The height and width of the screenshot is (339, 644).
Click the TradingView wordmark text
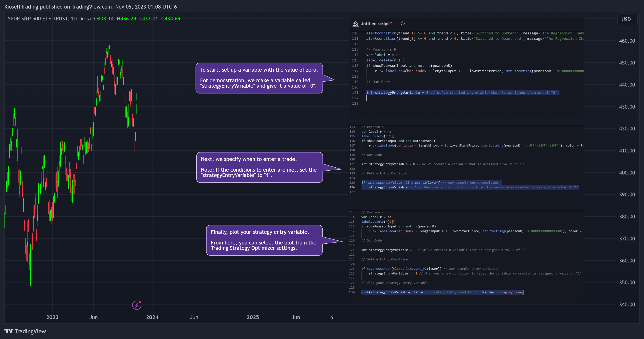30,331
